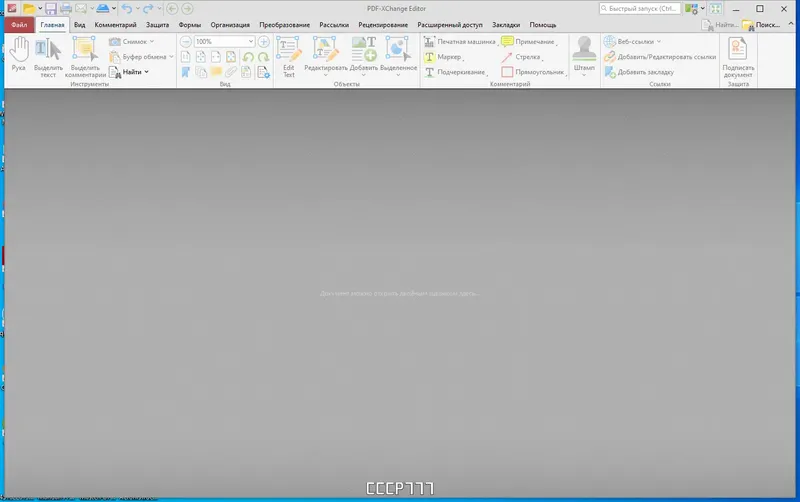Switch to the Комментарий tab

[x=115, y=24]
